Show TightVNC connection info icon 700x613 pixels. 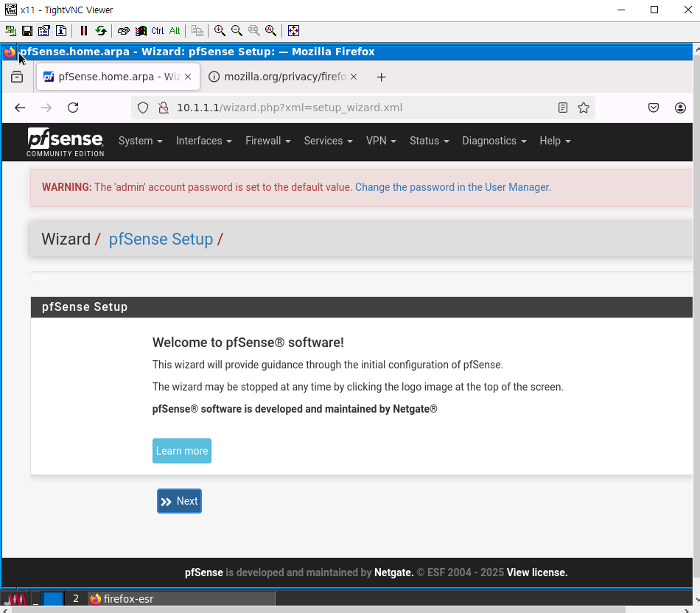(x=61, y=31)
